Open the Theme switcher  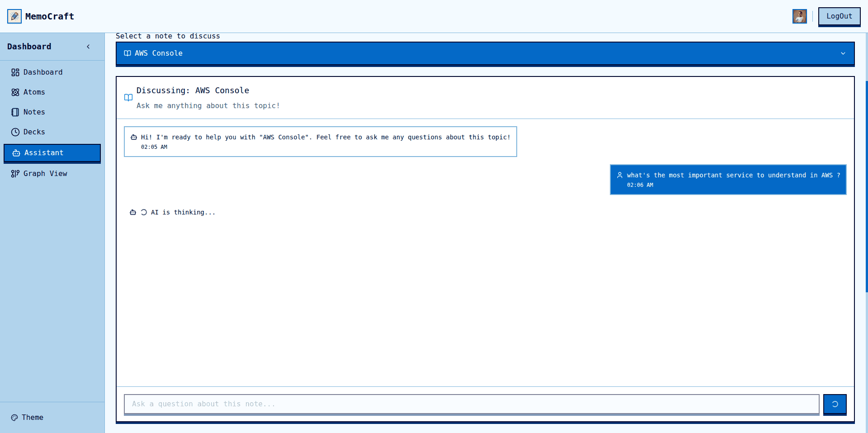pyautogui.click(x=27, y=418)
